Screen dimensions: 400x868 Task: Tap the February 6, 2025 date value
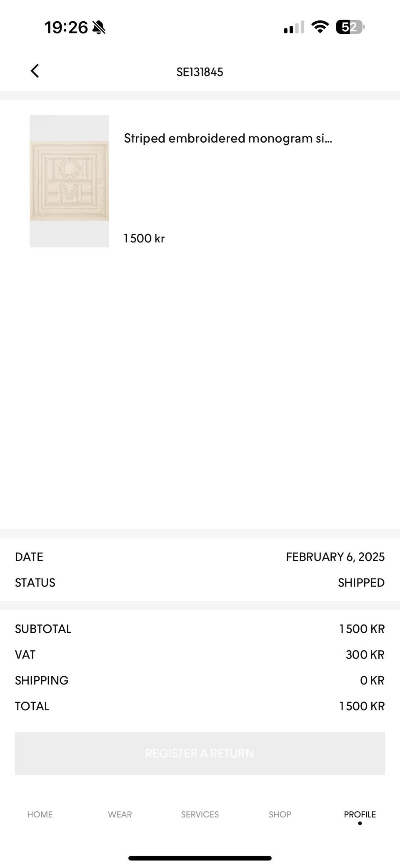click(335, 557)
